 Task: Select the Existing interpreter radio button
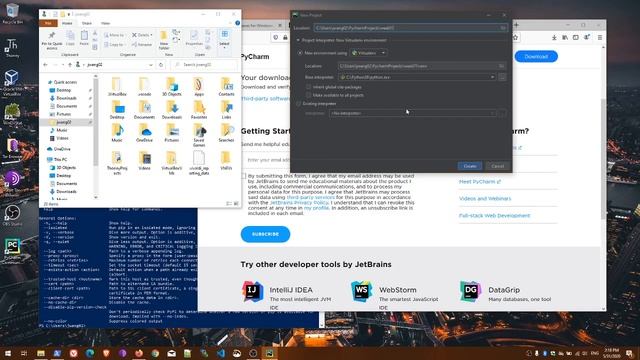[299, 104]
